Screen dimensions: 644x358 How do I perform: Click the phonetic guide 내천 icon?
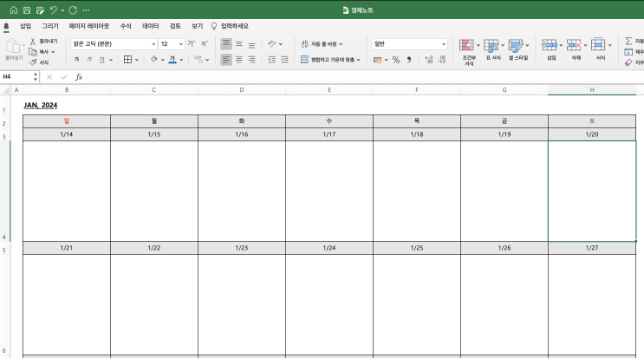tap(198, 60)
